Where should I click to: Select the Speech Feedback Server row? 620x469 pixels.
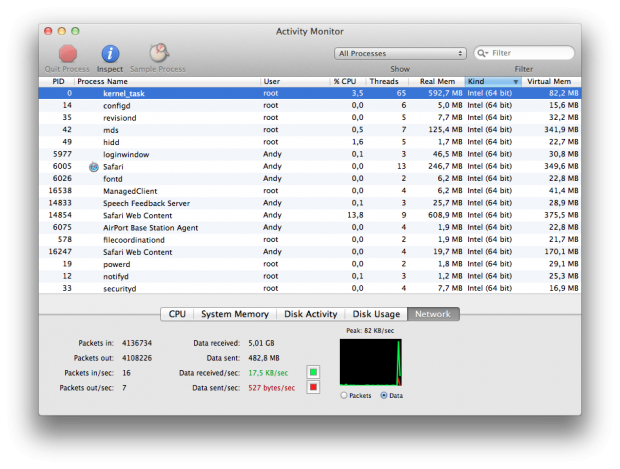pyautogui.click(x=310, y=203)
